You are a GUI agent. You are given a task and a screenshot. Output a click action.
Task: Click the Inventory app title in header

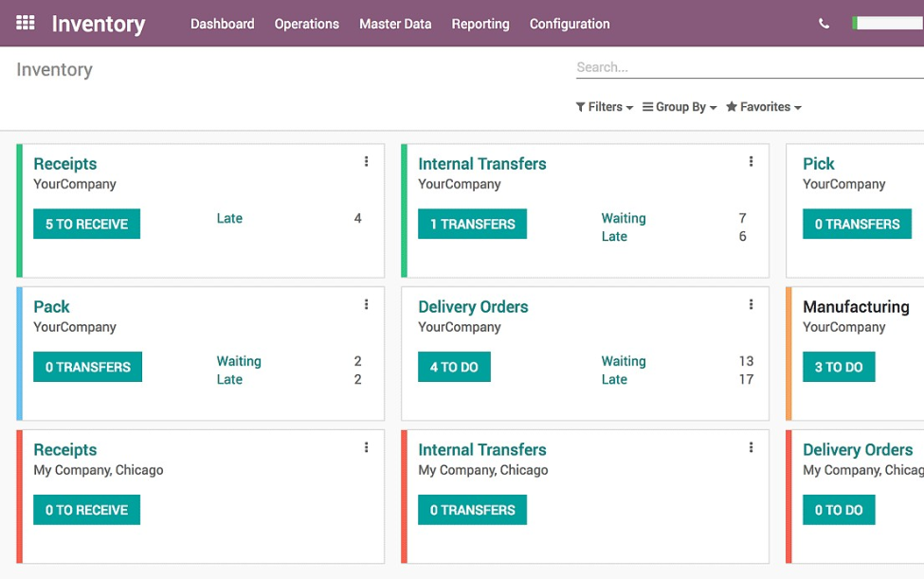tap(99, 24)
